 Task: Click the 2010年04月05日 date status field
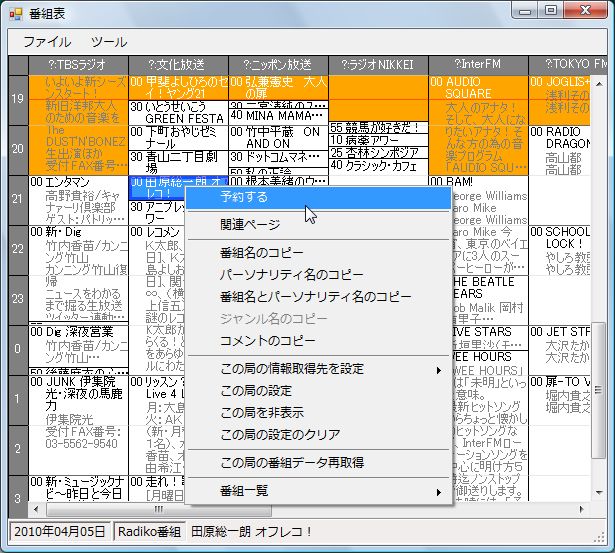click(60, 532)
